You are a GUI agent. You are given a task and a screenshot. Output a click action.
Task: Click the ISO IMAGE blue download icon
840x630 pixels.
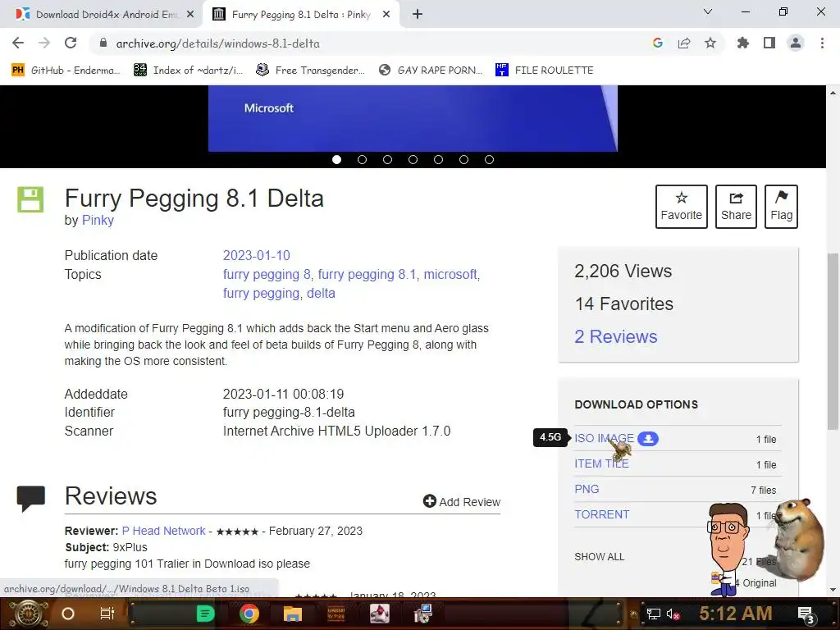click(648, 439)
